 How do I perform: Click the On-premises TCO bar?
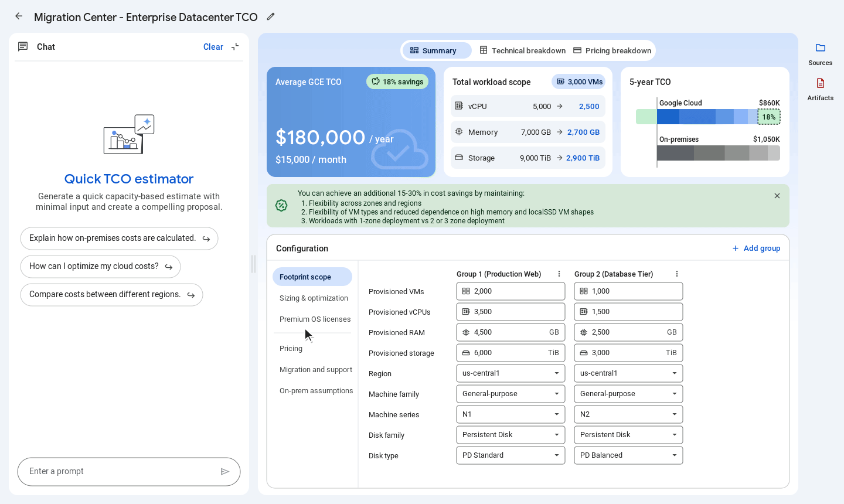click(x=719, y=153)
